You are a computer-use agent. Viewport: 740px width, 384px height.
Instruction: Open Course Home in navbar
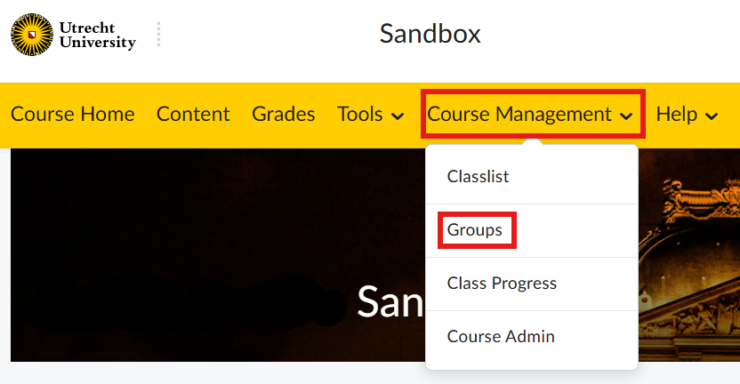coord(73,114)
